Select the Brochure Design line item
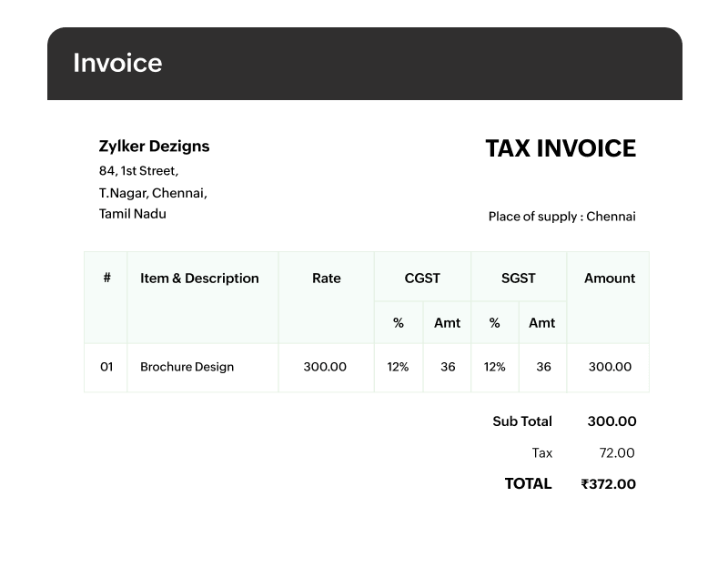The height and width of the screenshot is (588, 728). 185,367
